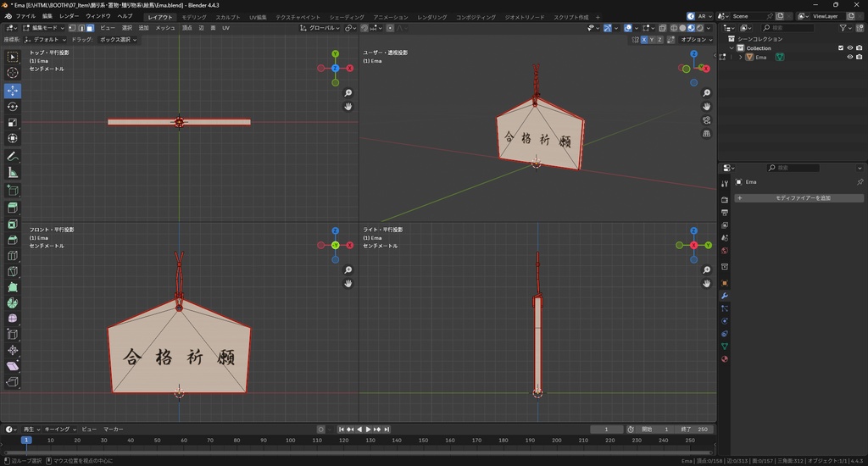
Task: Hide Ema object in outliner viewport
Action: pyautogui.click(x=849, y=57)
